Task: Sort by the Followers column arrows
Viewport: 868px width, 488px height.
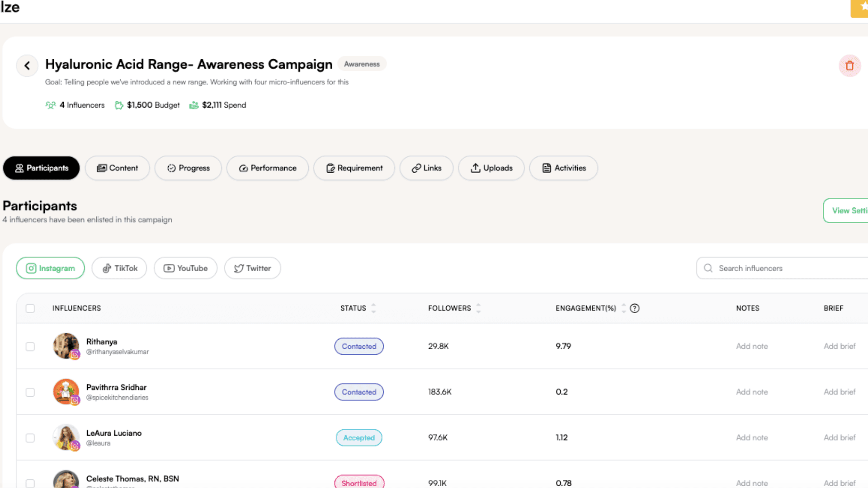Action: point(478,308)
